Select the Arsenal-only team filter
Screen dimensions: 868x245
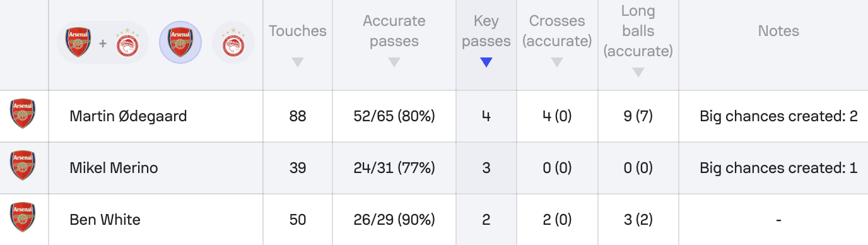[180, 43]
